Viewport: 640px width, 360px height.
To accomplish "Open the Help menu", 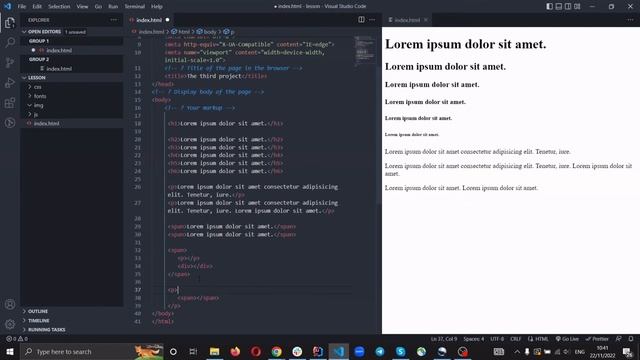I will click(157, 7).
